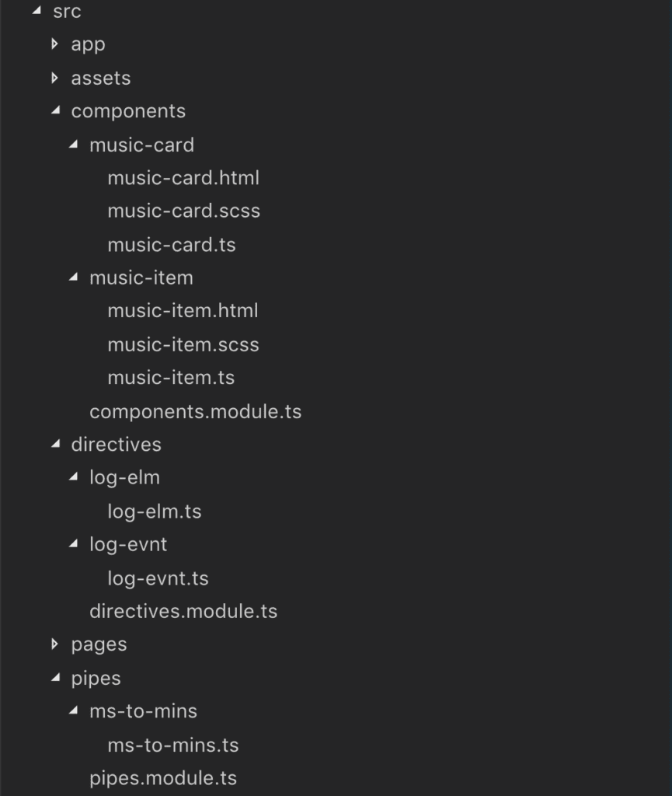Open music-card.scss file
The width and height of the screenshot is (672, 796).
(x=183, y=211)
